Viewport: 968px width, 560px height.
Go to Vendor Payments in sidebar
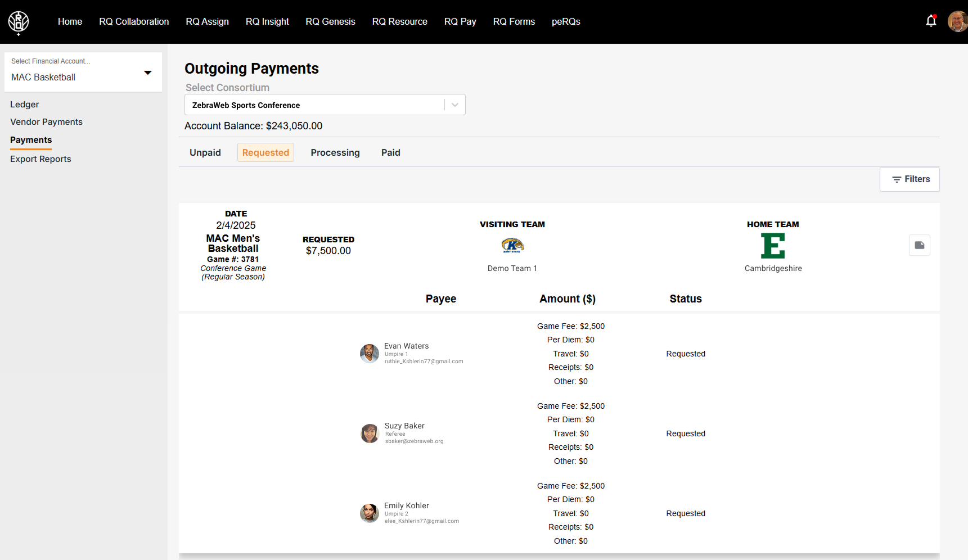[x=46, y=122]
